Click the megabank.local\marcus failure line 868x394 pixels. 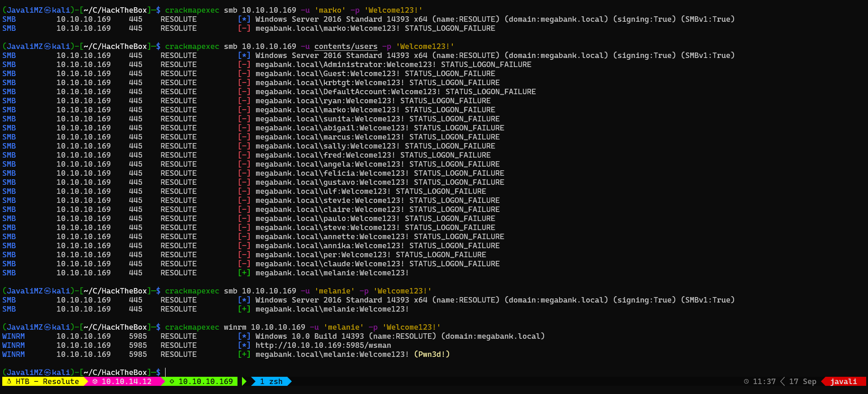pos(378,137)
